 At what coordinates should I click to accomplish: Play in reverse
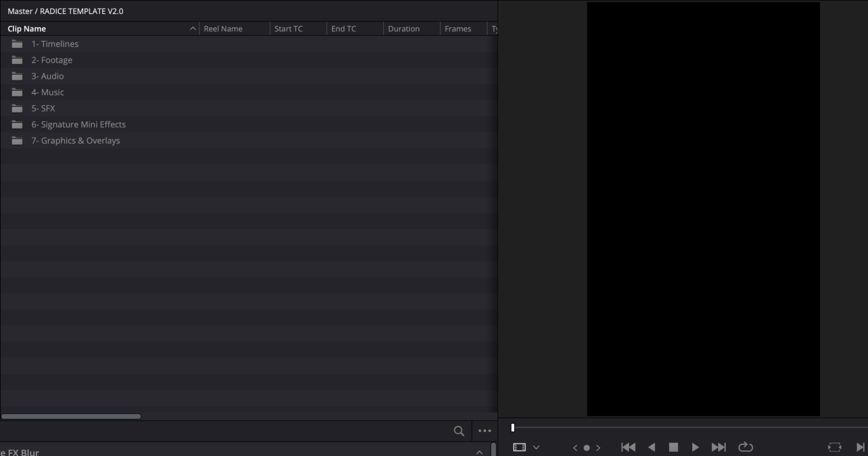point(652,447)
